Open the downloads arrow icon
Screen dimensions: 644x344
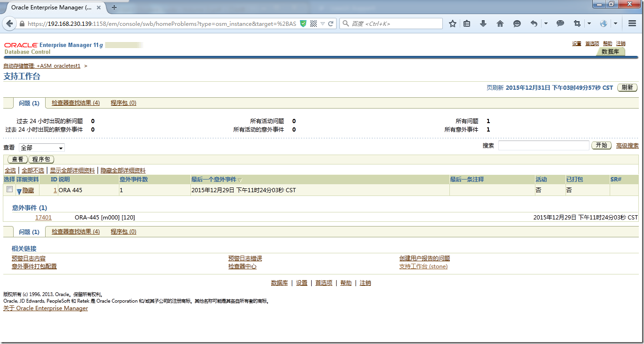(483, 23)
